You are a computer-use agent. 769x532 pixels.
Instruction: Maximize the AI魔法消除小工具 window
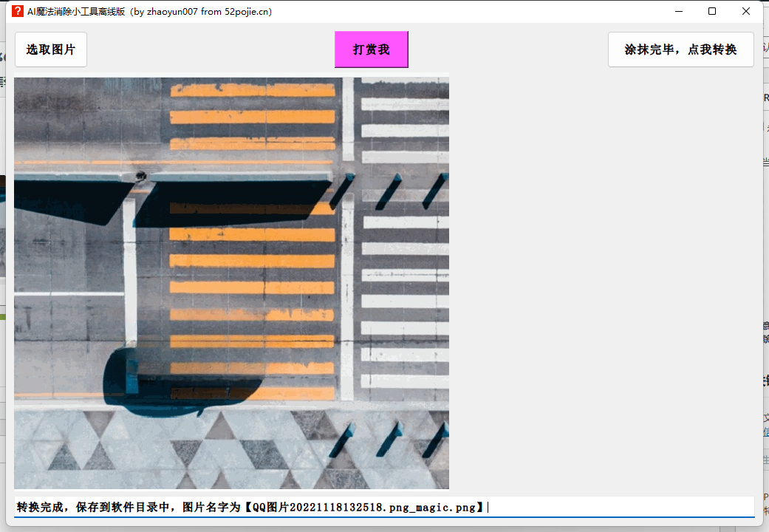(712, 11)
